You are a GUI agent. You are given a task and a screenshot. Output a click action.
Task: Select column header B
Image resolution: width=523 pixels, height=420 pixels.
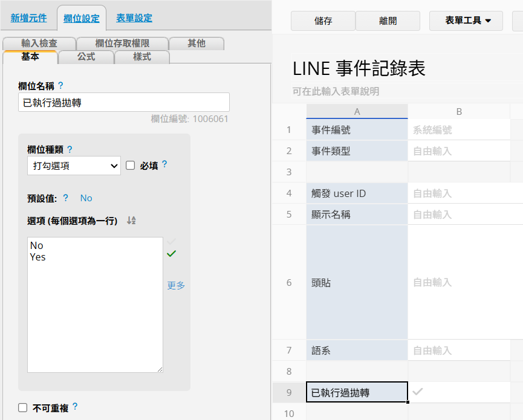coord(459,112)
